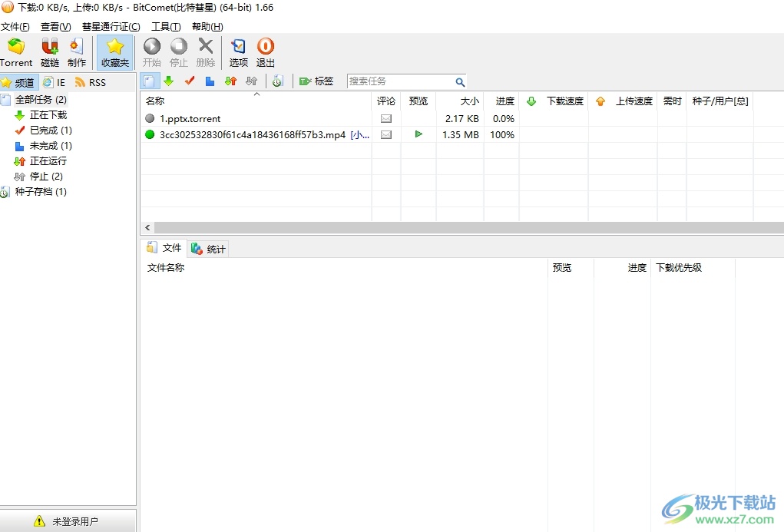Image resolution: width=784 pixels, height=532 pixels.
Task: Sort by 名称 column header
Action: (x=256, y=101)
